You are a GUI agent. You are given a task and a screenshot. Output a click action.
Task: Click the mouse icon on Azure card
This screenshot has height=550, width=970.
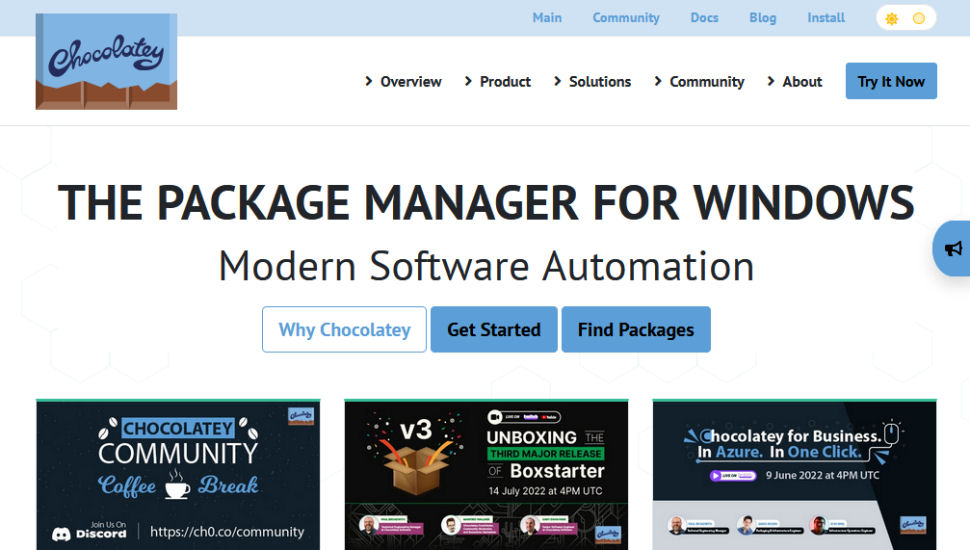(x=891, y=433)
